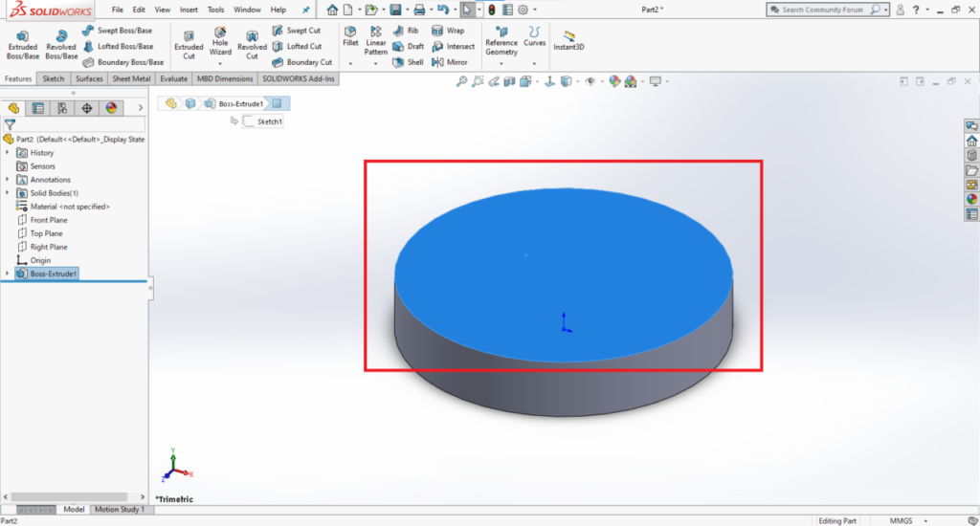Select the Motion Study 1 tab
The width and height of the screenshot is (980, 526).
point(120,509)
